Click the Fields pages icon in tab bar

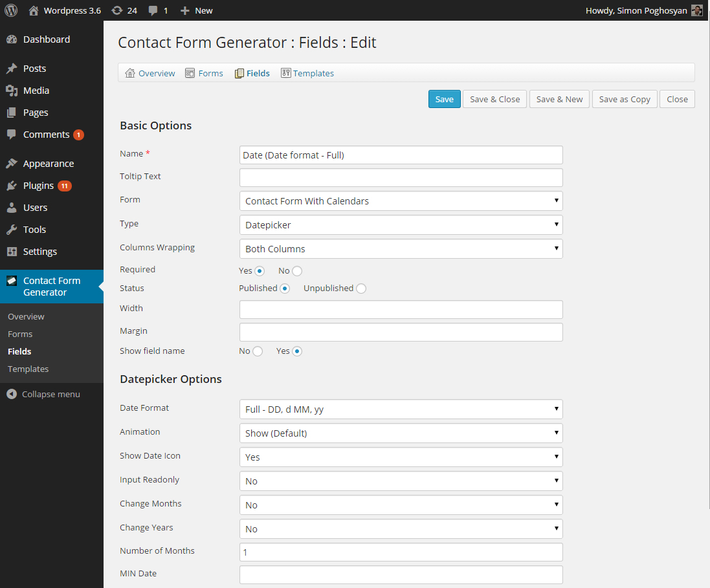coord(239,73)
